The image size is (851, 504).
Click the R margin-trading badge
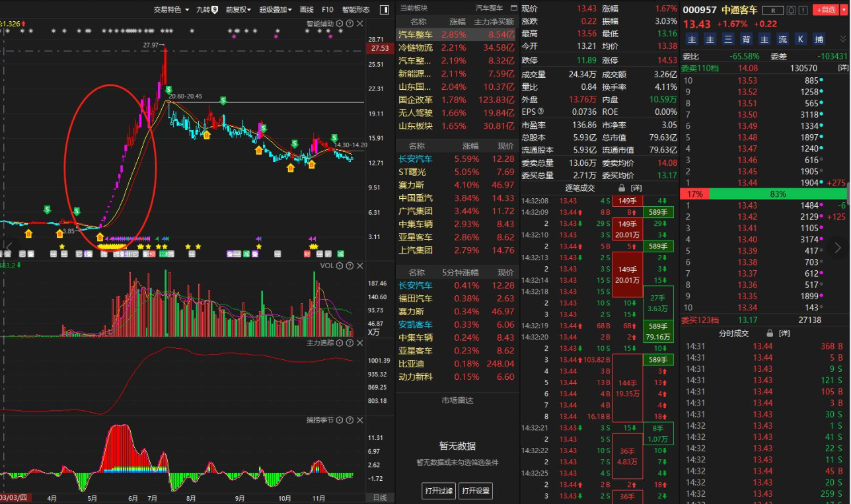click(773, 10)
